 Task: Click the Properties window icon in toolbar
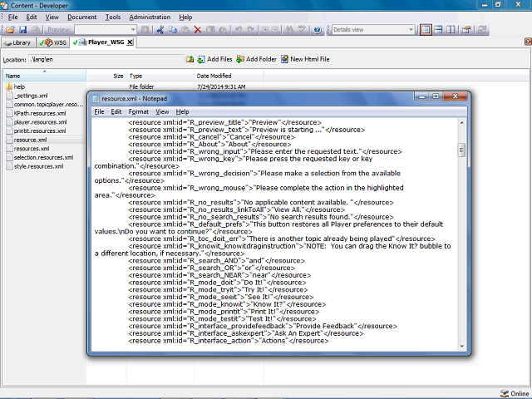tap(466, 30)
